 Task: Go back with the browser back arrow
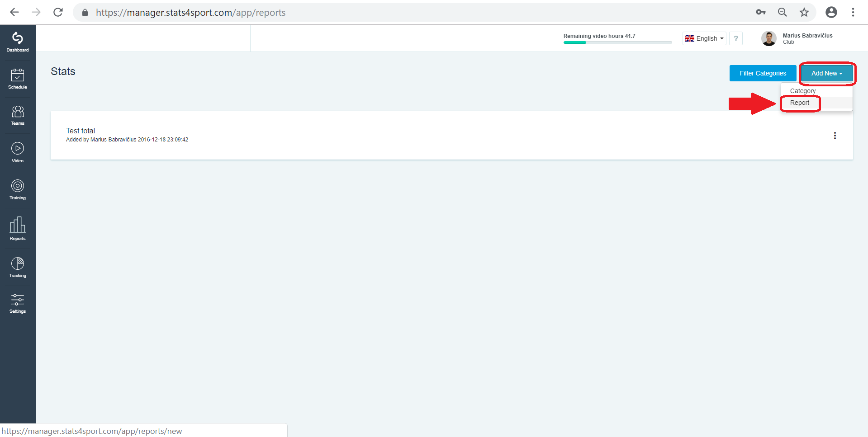coord(14,12)
